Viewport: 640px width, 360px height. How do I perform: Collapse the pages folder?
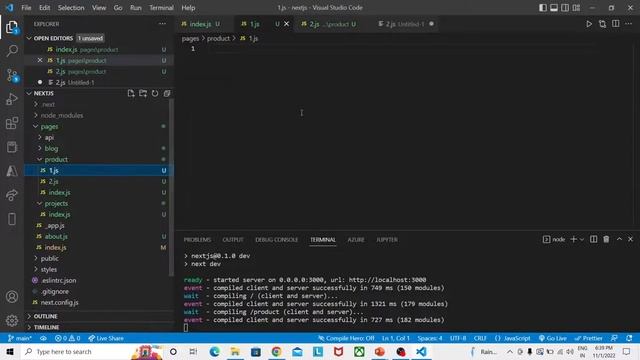[49, 127]
